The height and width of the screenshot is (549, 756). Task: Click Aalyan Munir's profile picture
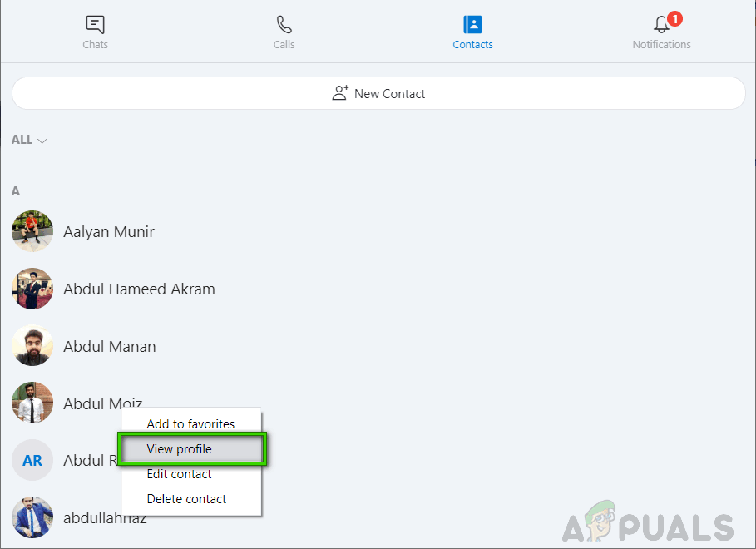pos(32,231)
